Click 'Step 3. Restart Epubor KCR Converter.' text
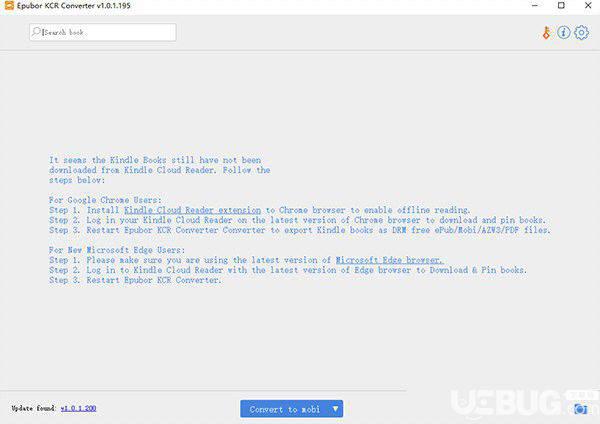The width and height of the screenshot is (600, 424). (135, 280)
